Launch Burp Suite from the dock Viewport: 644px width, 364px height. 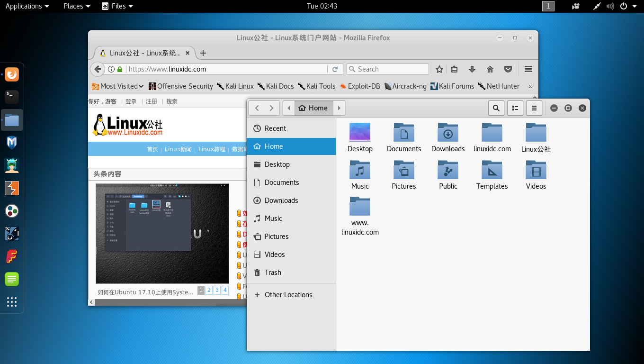[12, 188]
